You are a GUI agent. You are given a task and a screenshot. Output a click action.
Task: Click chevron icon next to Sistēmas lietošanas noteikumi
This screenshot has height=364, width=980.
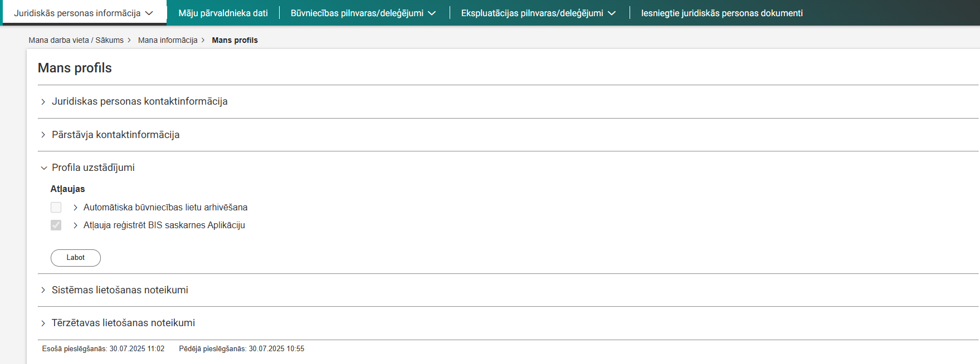pyautogui.click(x=43, y=290)
